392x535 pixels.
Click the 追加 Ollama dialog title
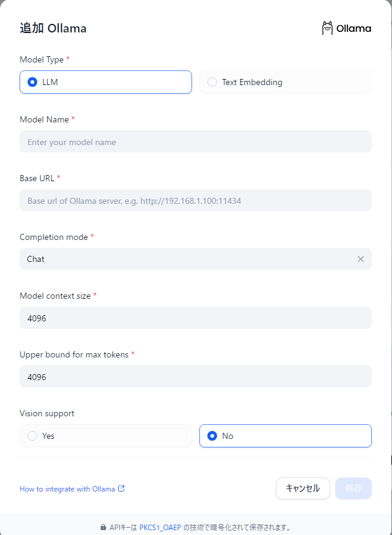tap(53, 29)
